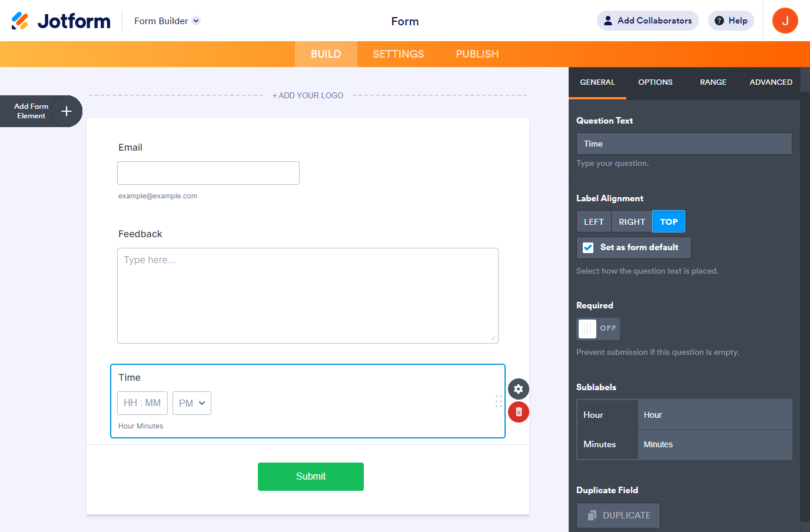Expand the Form Builder dropdown
This screenshot has height=532, width=810.
(167, 21)
